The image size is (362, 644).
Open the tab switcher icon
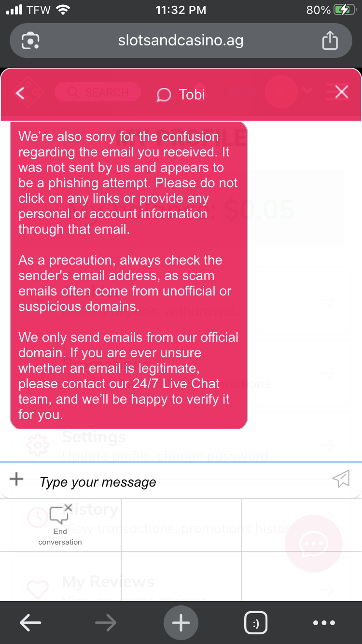256,623
